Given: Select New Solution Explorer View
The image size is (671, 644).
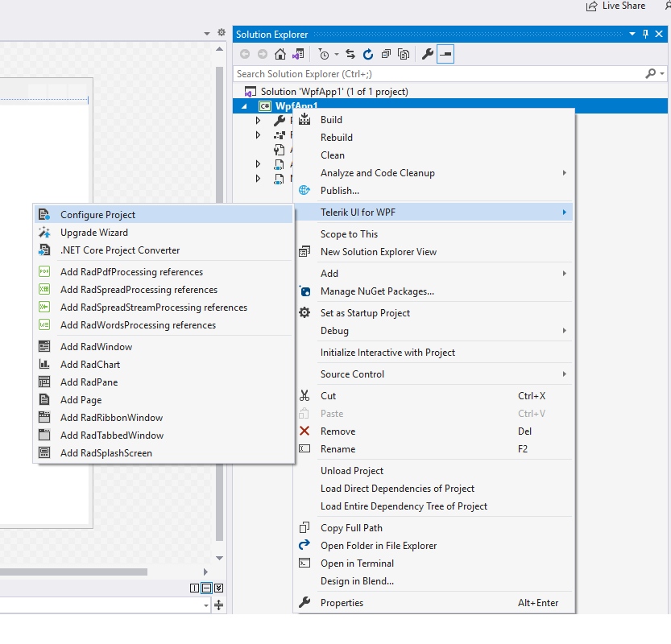Looking at the screenshot, I should coord(433,252).
